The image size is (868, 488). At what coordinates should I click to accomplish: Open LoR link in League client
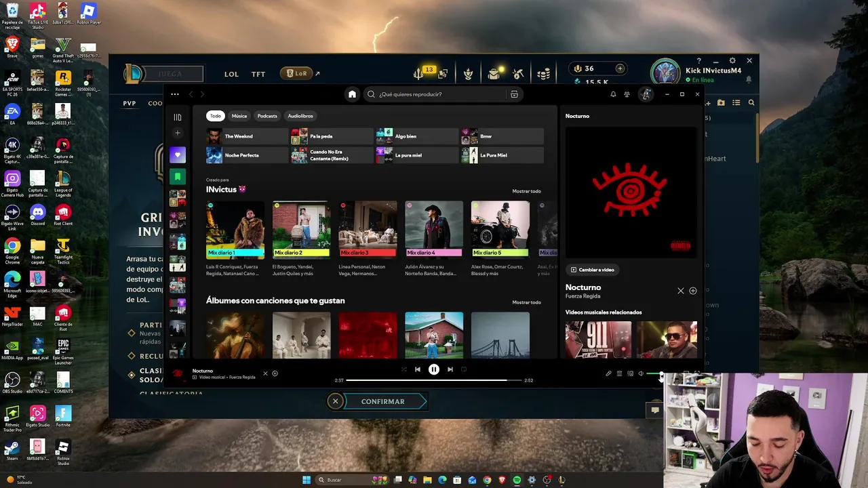coord(297,73)
